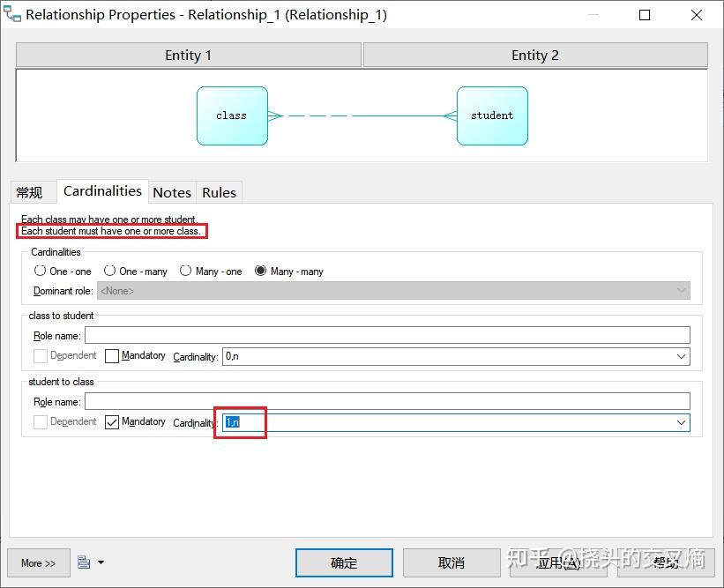Open the student to class Cardinality dropdown

tap(680, 422)
